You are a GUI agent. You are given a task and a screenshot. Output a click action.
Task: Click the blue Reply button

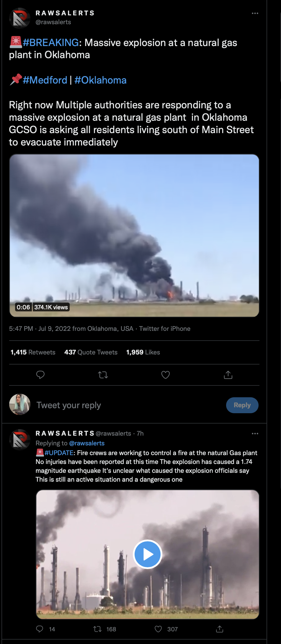pyautogui.click(x=242, y=405)
